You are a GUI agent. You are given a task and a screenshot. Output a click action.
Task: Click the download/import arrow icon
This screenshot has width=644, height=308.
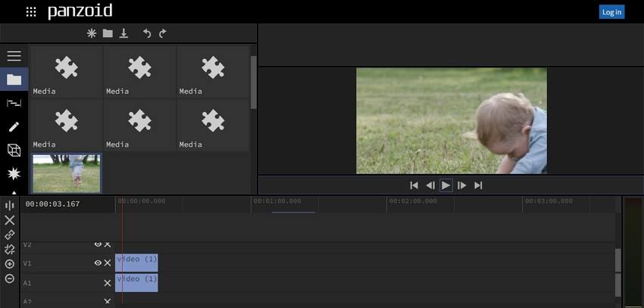tap(123, 33)
